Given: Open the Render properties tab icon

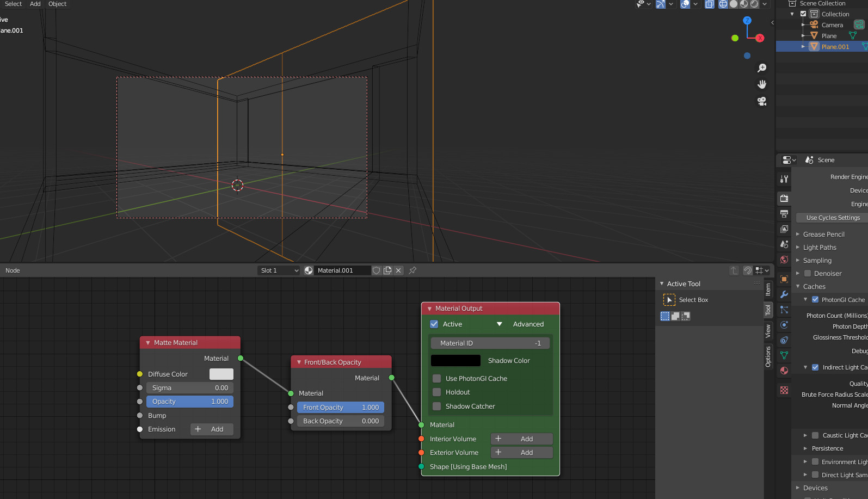Looking at the screenshot, I should (x=784, y=199).
